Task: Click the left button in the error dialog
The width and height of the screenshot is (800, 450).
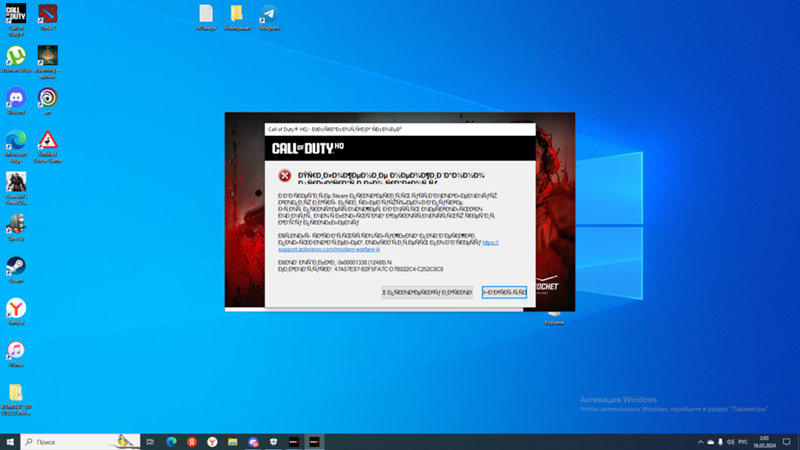Action: click(427, 292)
